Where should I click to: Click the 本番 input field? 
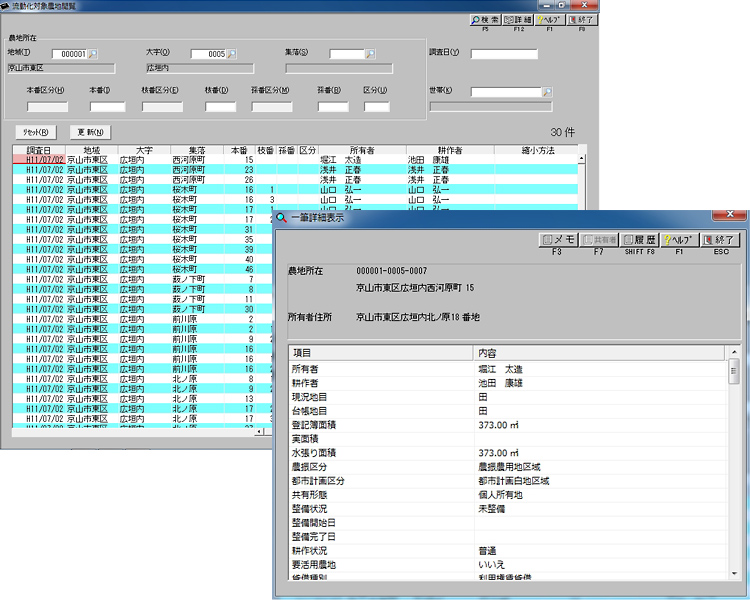[108, 107]
